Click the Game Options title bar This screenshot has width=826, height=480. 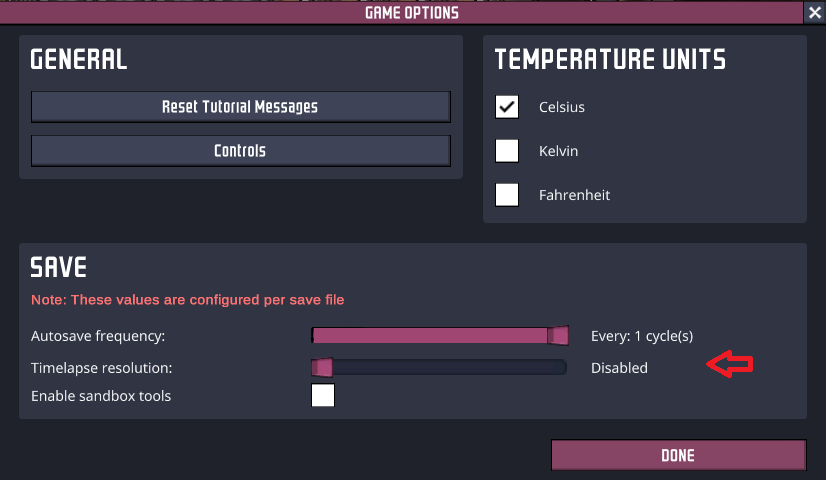(411, 13)
